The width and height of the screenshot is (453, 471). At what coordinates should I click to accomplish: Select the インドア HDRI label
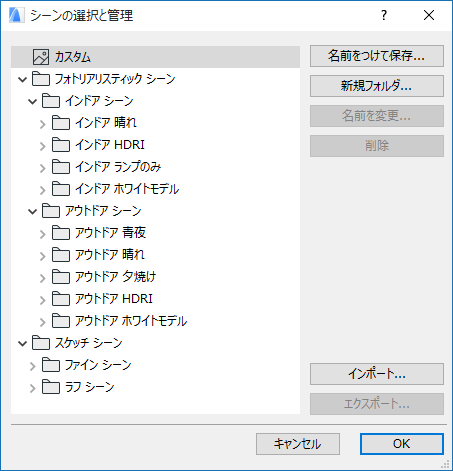(110, 145)
